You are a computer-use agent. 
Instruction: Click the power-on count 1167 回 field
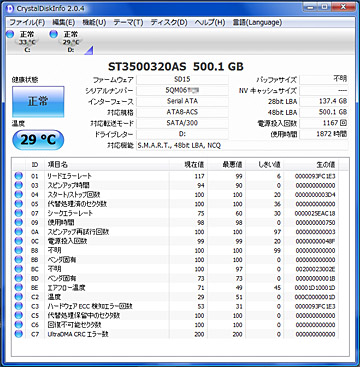(324, 123)
